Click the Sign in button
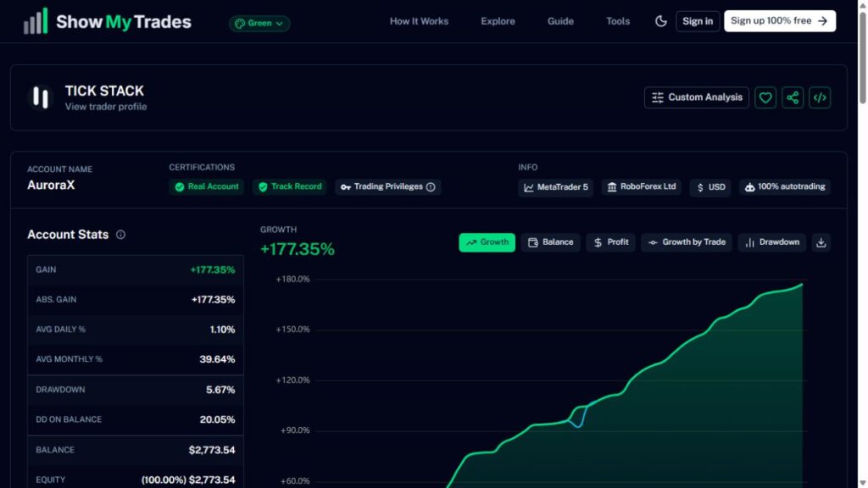 [x=698, y=21]
